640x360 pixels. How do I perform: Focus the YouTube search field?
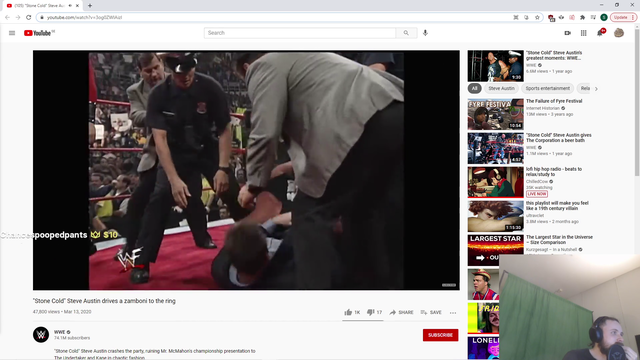(300, 33)
